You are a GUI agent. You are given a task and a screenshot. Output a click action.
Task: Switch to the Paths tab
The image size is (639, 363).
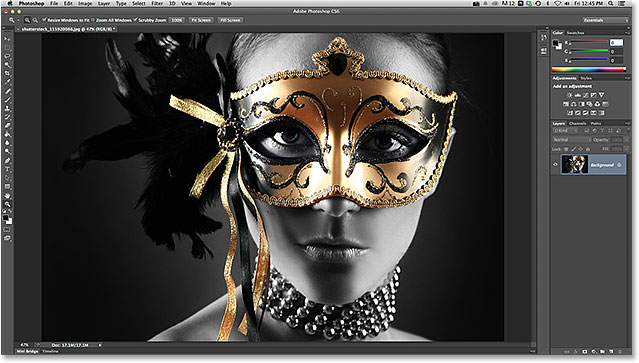pyautogui.click(x=596, y=123)
